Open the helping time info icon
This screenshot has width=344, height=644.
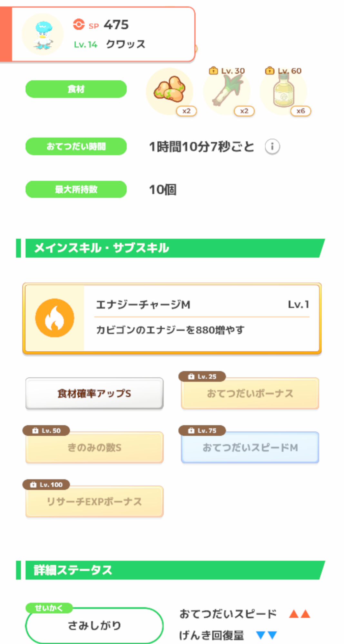pyautogui.click(x=272, y=147)
